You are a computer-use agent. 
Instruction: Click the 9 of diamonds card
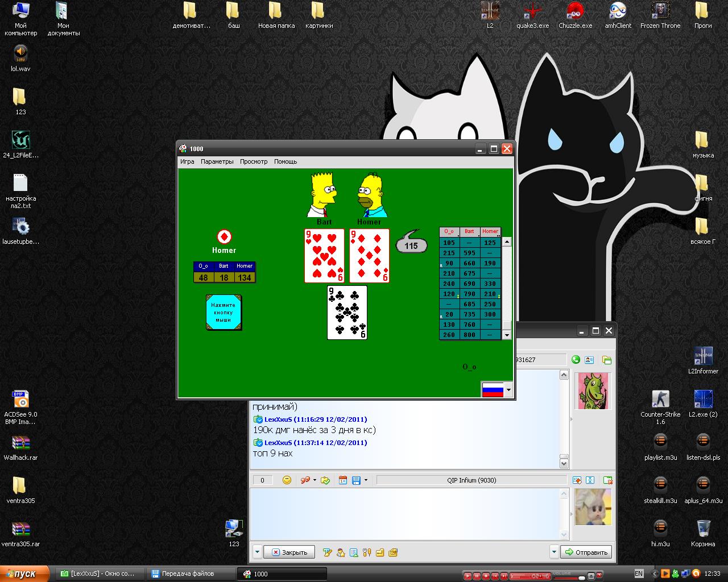[x=369, y=256]
